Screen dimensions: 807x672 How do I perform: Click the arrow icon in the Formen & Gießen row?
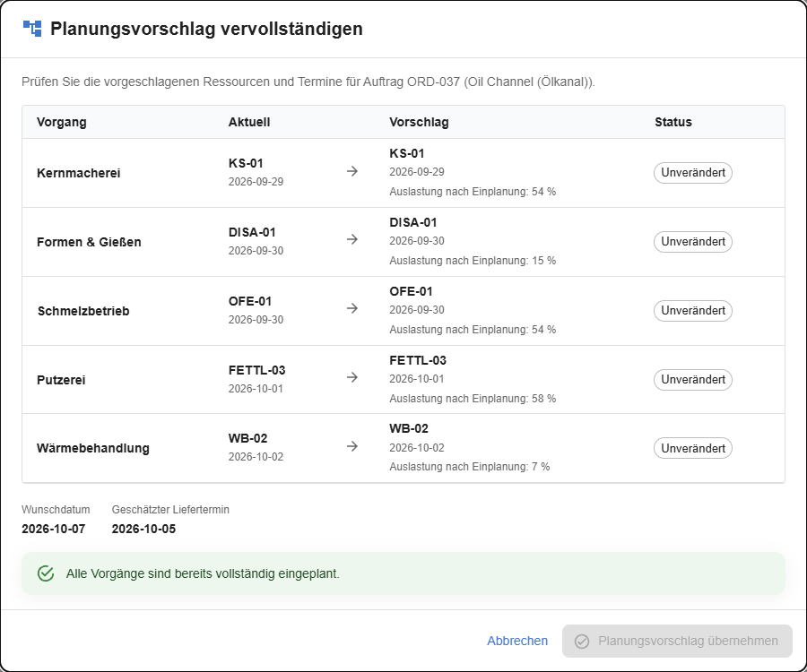[352, 239]
